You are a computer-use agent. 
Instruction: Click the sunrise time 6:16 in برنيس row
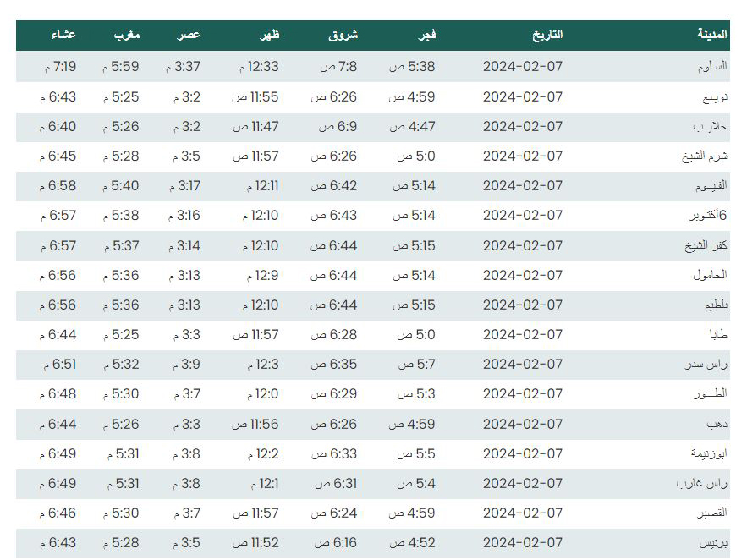pos(335,543)
